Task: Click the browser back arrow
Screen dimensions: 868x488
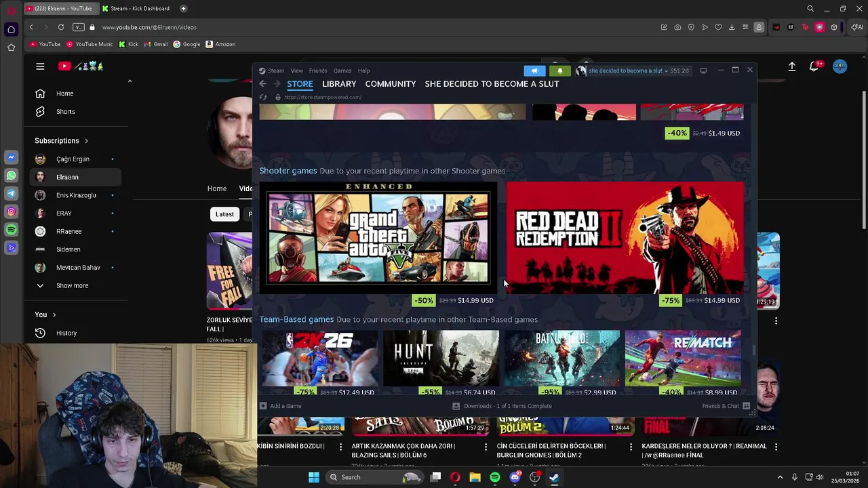Action: [x=31, y=27]
